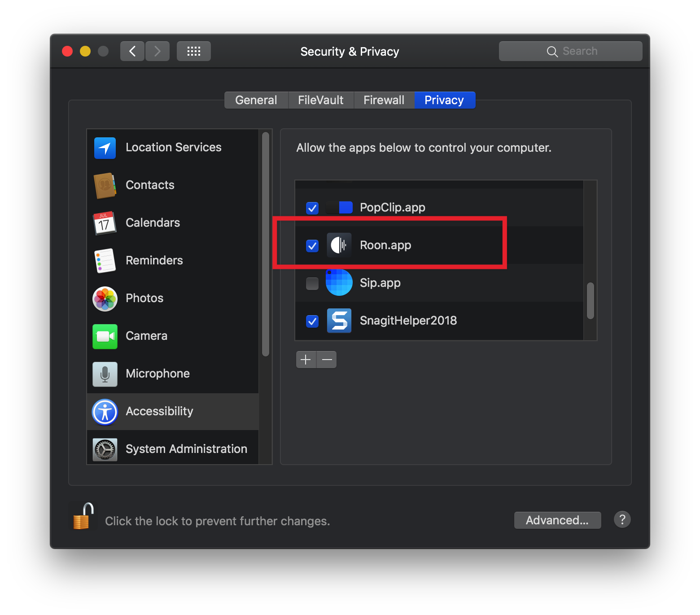Click the Camera icon in the sidebar
This screenshot has height=615, width=700.
(105, 336)
